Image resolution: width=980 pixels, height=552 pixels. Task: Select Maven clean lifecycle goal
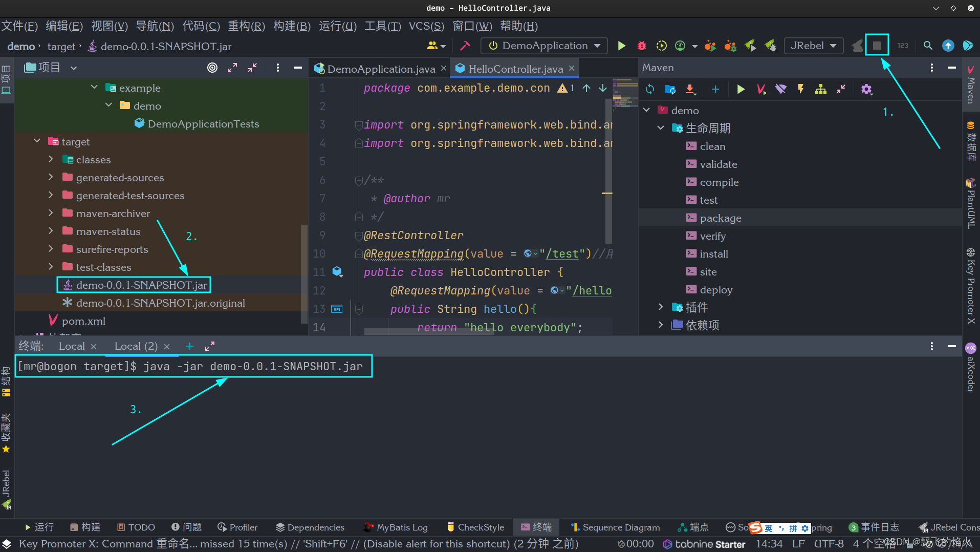coord(712,146)
